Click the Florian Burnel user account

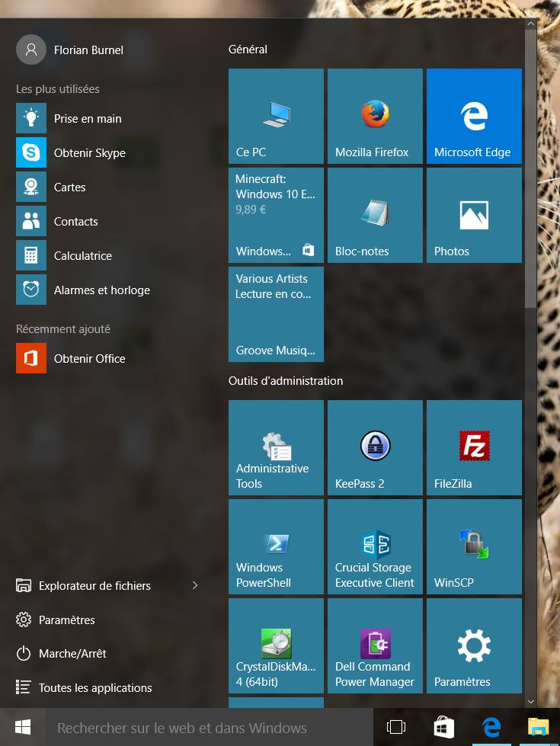[88, 50]
